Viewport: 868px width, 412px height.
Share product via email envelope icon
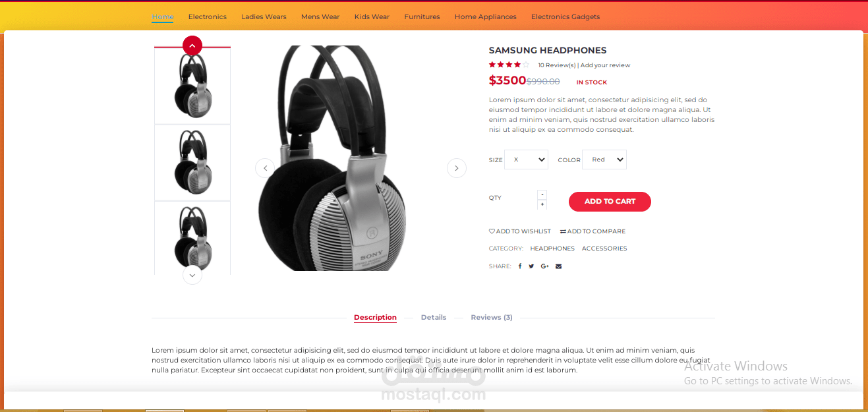point(558,266)
